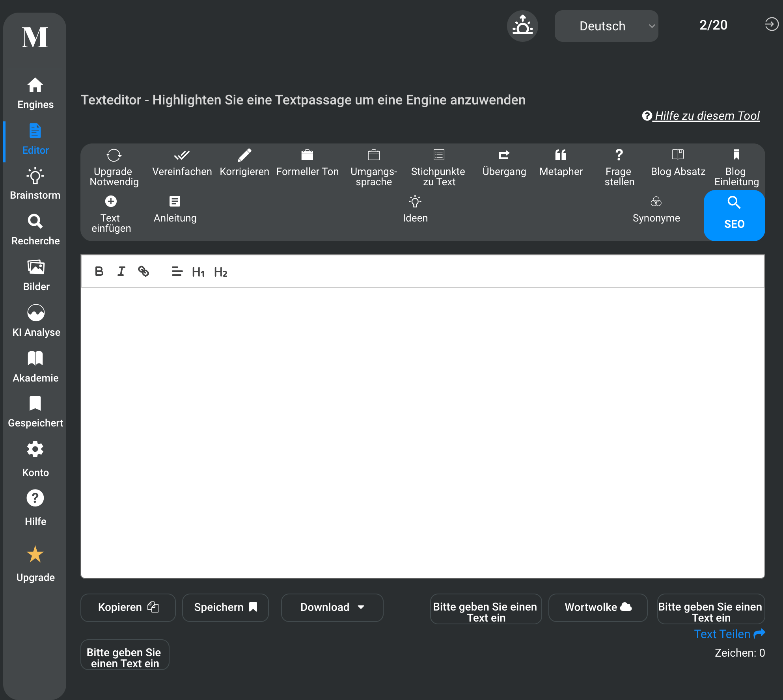Click the Upgrade star in sidebar
This screenshot has width=783, height=700.
coord(35,564)
